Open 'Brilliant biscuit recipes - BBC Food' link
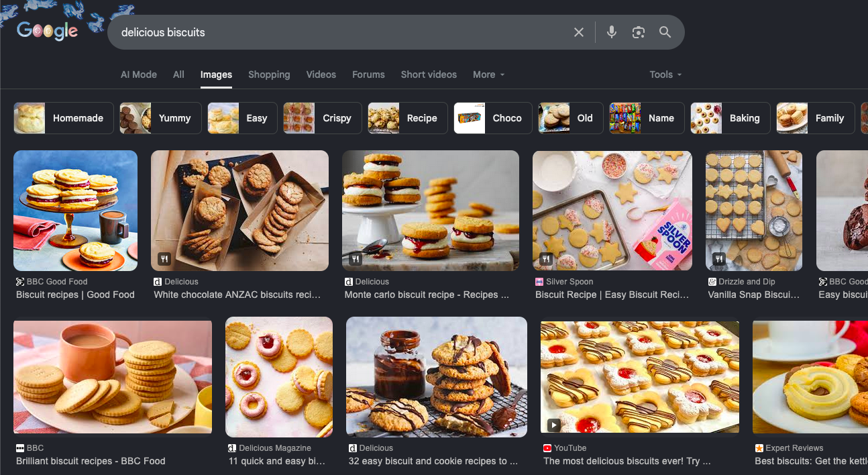868x475 pixels. 91,461
